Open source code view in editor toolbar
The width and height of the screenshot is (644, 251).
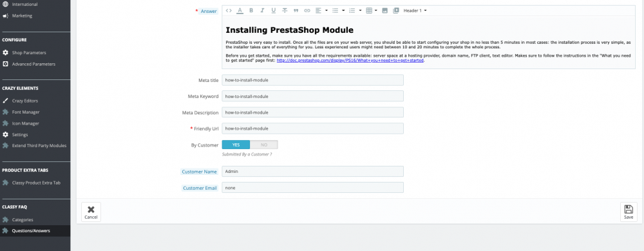[229, 11]
